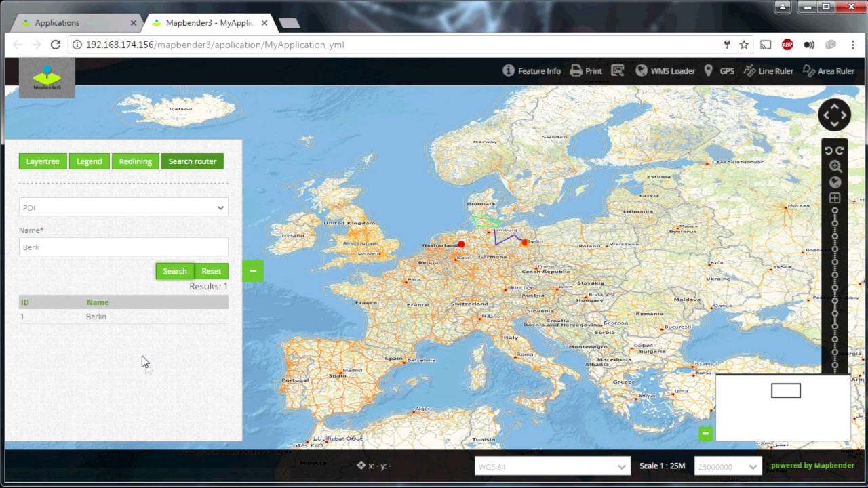Click the Chrome profile icon in title bar
868x488 pixels.
[784, 7]
